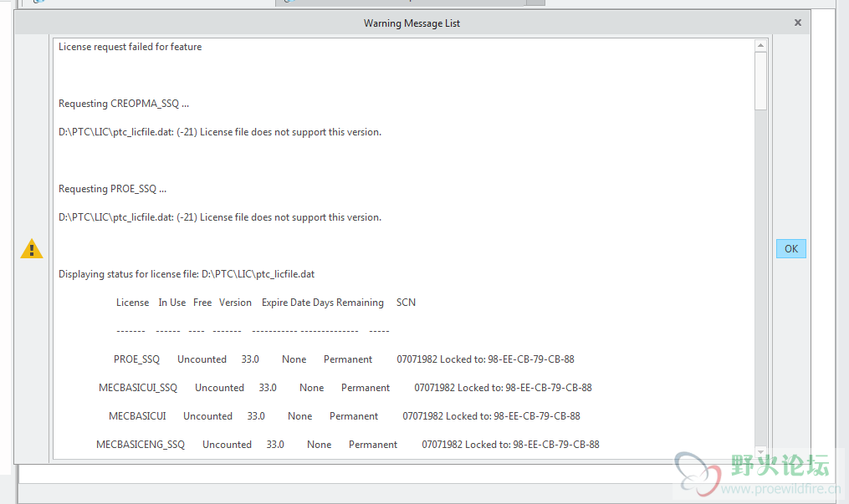Click the 'SCN' column header
Viewport: 849px width, 504px height.
click(406, 303)
